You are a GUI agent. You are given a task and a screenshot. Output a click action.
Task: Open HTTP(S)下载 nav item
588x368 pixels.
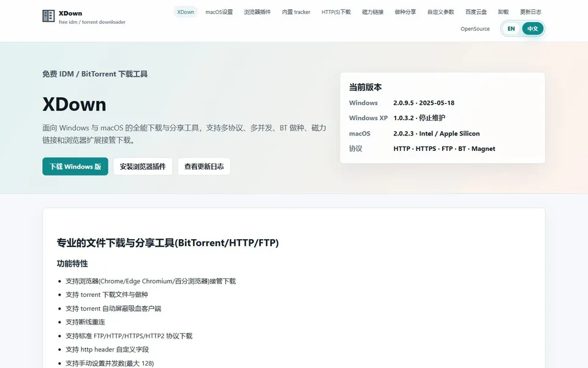336,12
